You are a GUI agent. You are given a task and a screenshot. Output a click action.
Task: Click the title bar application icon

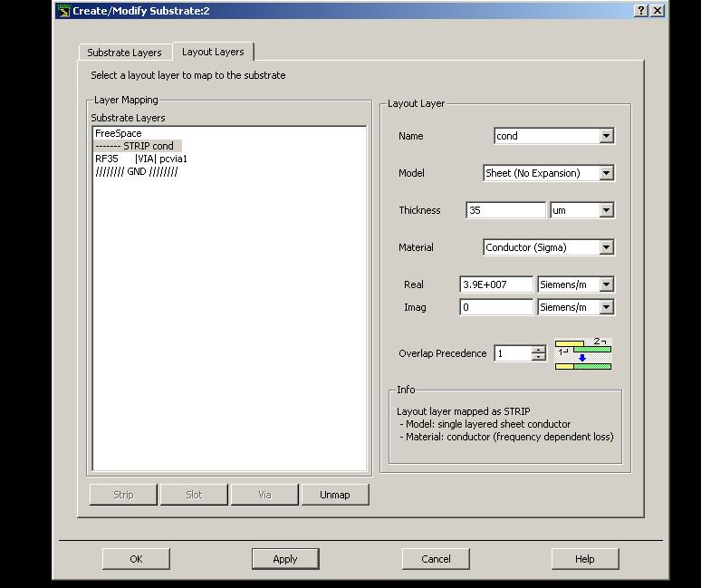pos(63,11)
